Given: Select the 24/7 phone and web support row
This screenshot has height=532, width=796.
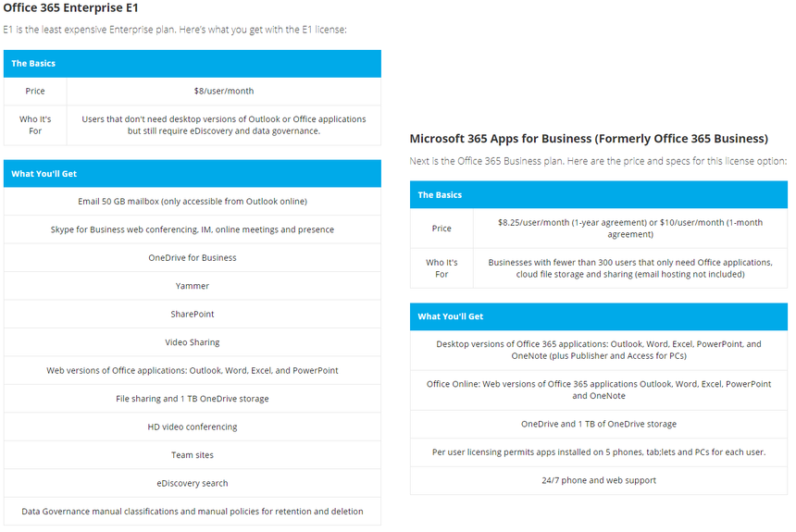Looking at the screenshot, I should point(598,481).
